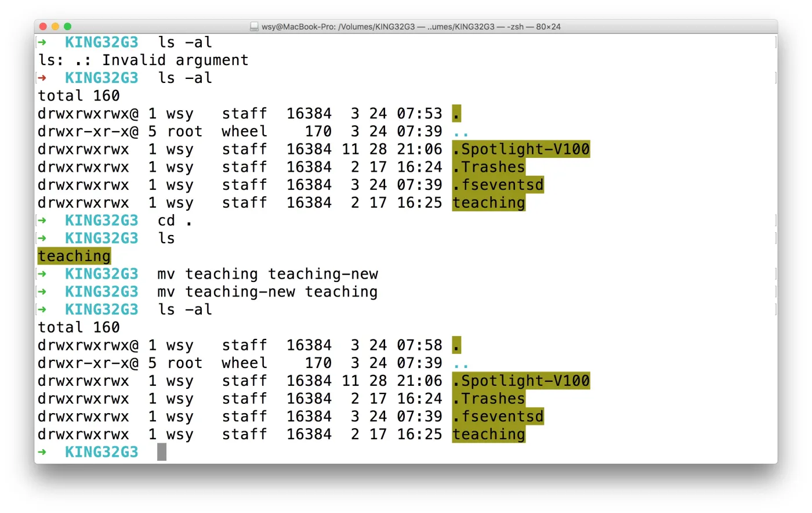Click the green arrow before "cd ."

(42, 221)
